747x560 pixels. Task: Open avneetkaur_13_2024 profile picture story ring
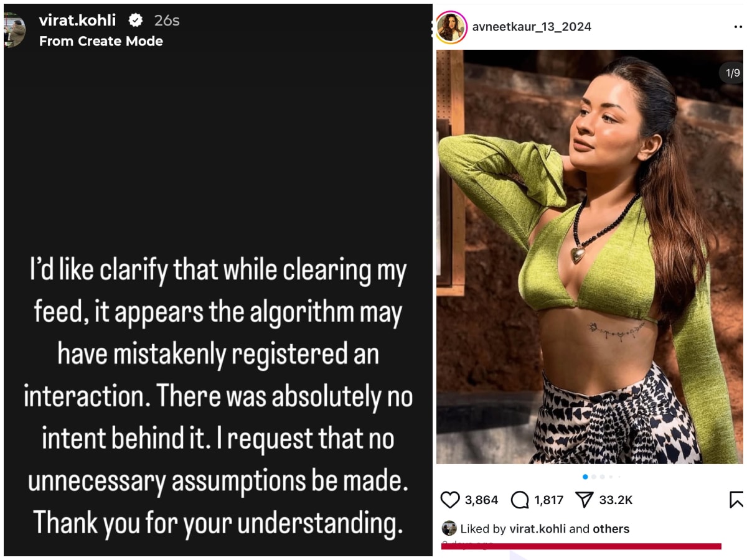click(x=451, y=27)
